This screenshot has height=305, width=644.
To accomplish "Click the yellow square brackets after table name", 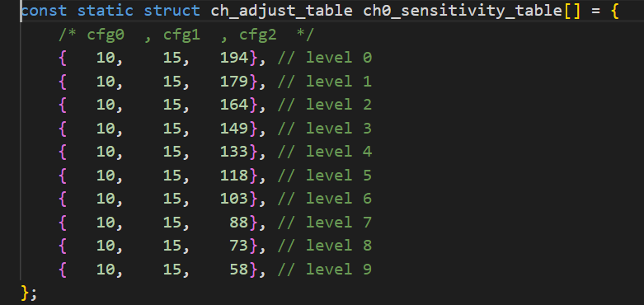I will 572,11.
